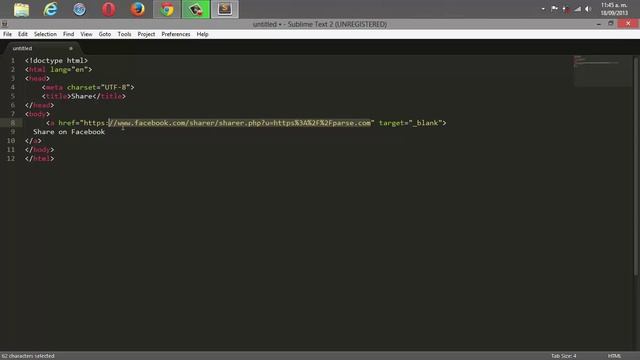
Task: Open Action Center flag icon in tray
Action: click(554, 9)
